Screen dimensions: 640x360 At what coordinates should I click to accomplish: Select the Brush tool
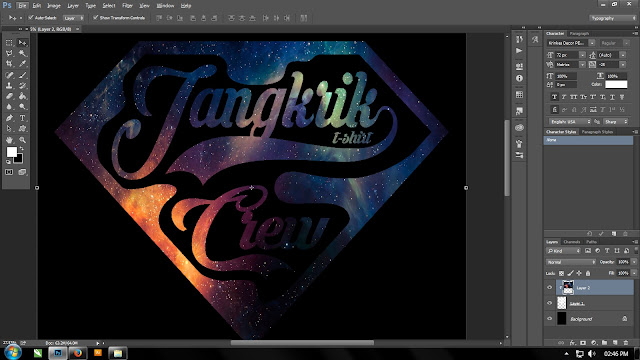pyautogui.click(x=22, y=75)
